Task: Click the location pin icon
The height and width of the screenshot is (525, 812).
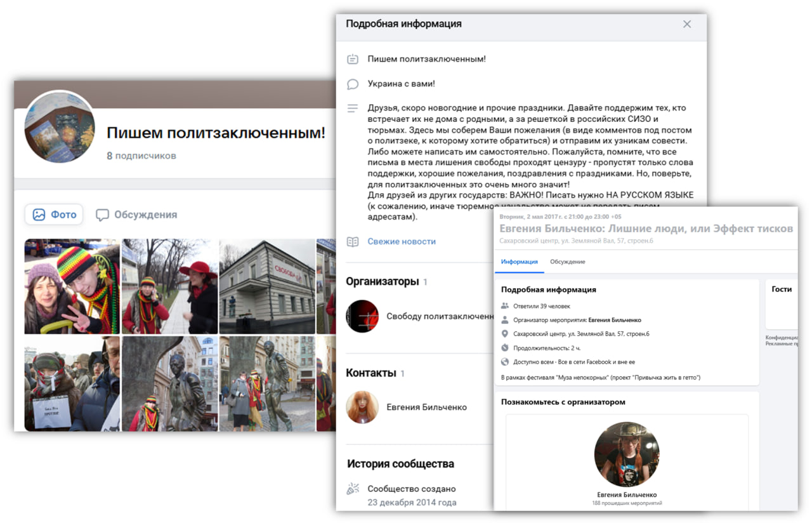Action: point(505,334)
